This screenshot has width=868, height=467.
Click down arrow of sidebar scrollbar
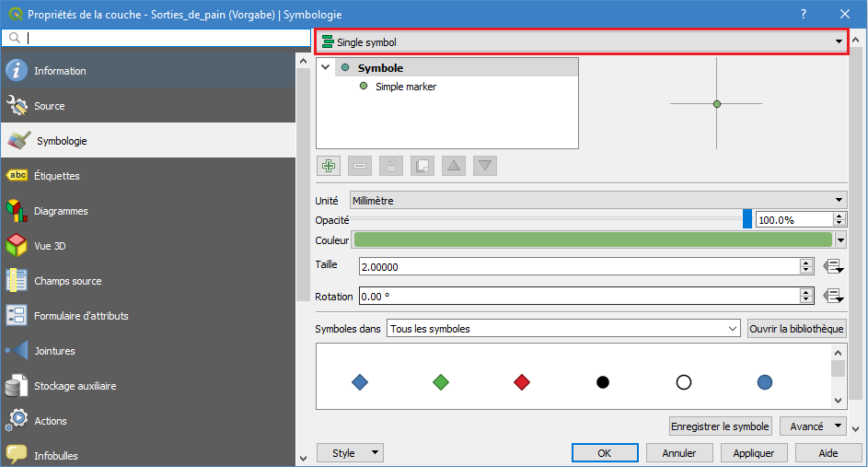point(303,458)
